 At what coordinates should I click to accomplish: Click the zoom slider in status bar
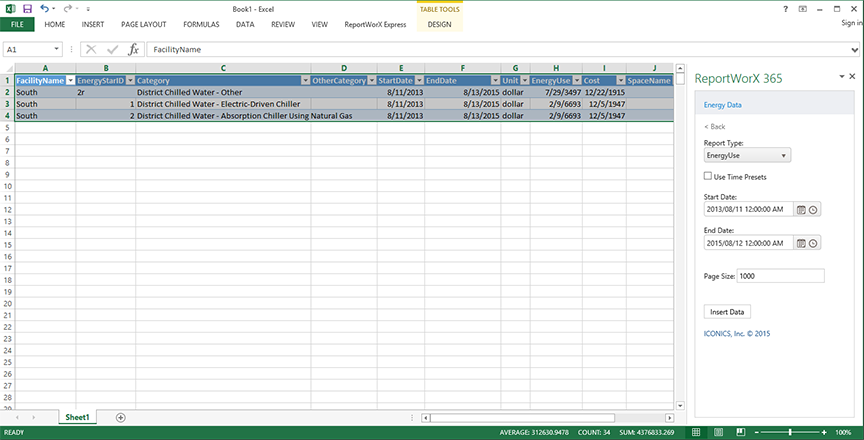[790, 432]
